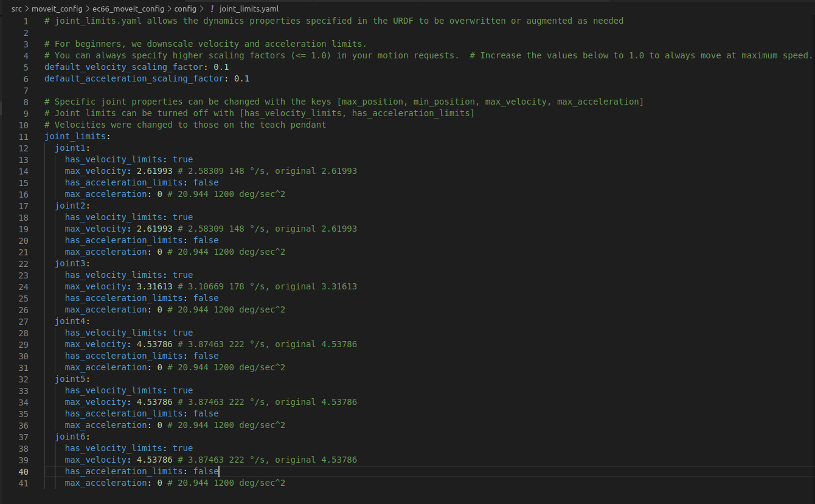
Task: Click the 'For beginners' comment on line 3
Action: tap(206, 44)
